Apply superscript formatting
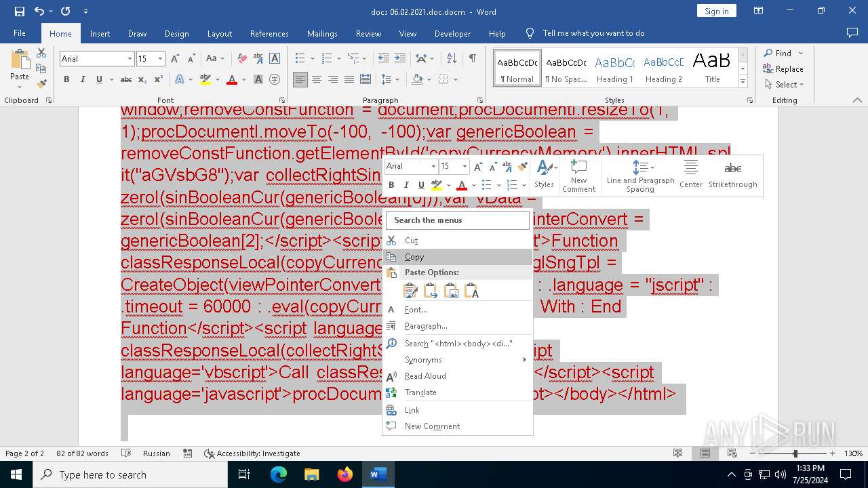This screenshot has height=488, width=868. [x=158, y=79]
